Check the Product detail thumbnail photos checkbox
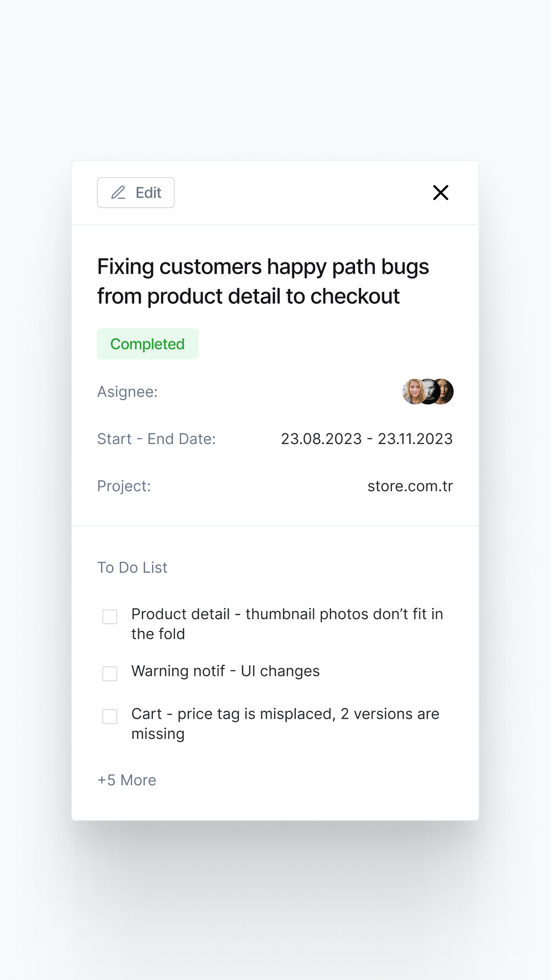Viewport: 551px width, 980px height. point(110,617)
